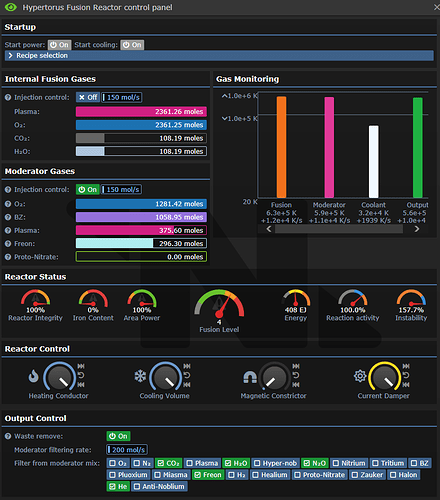Turn on fusion gases injection control
The height and width of the screenshot is (500, 440).
(x=88, y=97)
